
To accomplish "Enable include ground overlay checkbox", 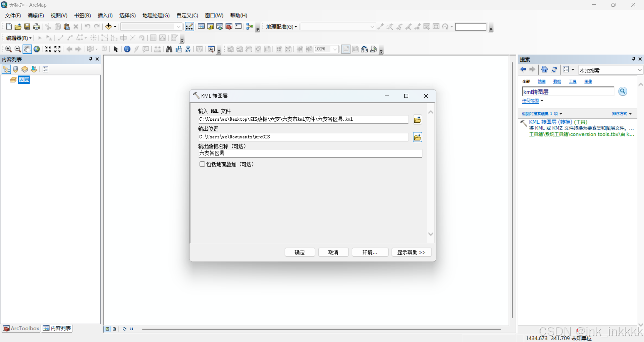I will coord(202,164).
